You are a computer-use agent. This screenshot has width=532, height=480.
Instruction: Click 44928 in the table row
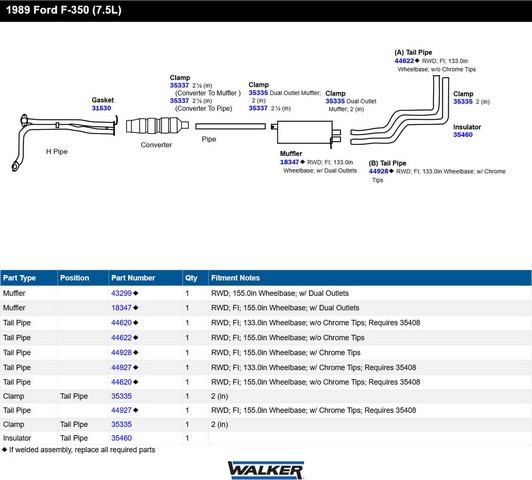pyautogui.click(x=121, y=352)
